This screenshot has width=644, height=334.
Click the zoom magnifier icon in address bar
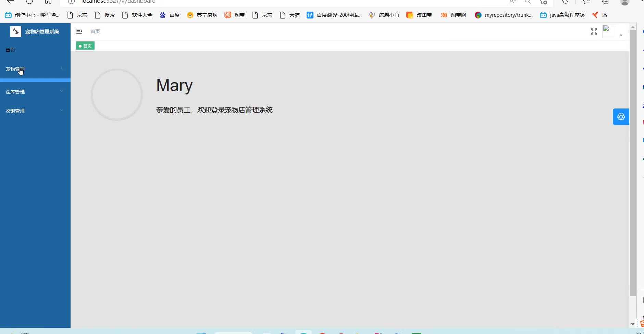click(x=528, y=2)
